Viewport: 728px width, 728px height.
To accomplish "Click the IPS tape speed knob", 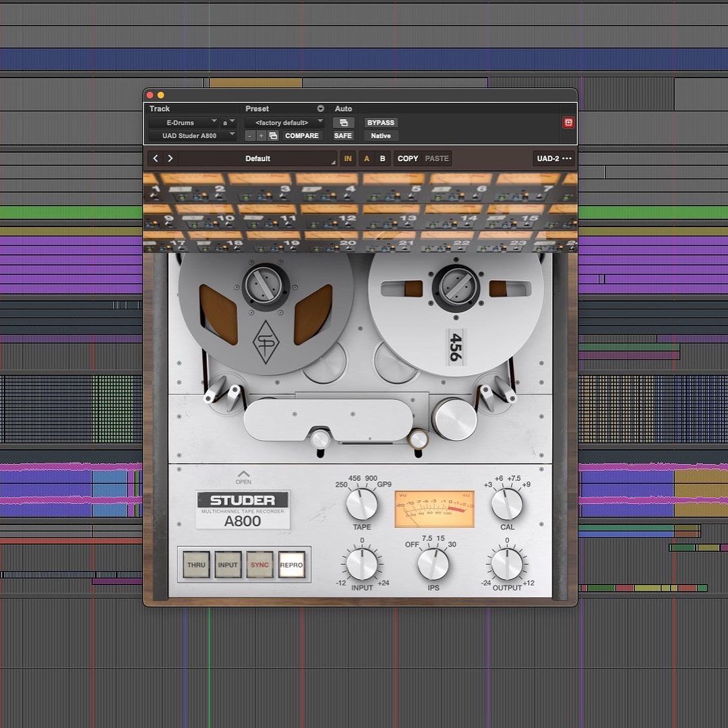I will (x=433, y=564).
